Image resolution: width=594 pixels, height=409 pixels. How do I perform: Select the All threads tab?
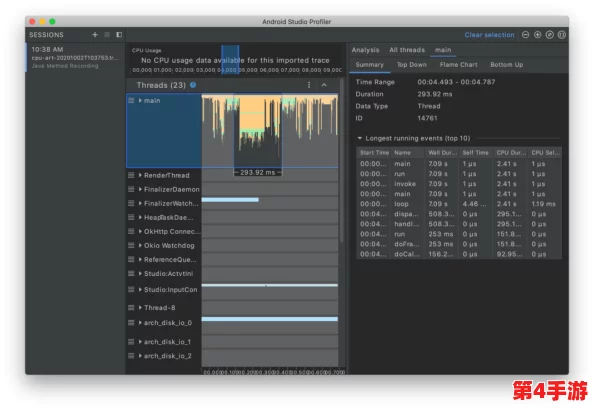coord(407,50)
